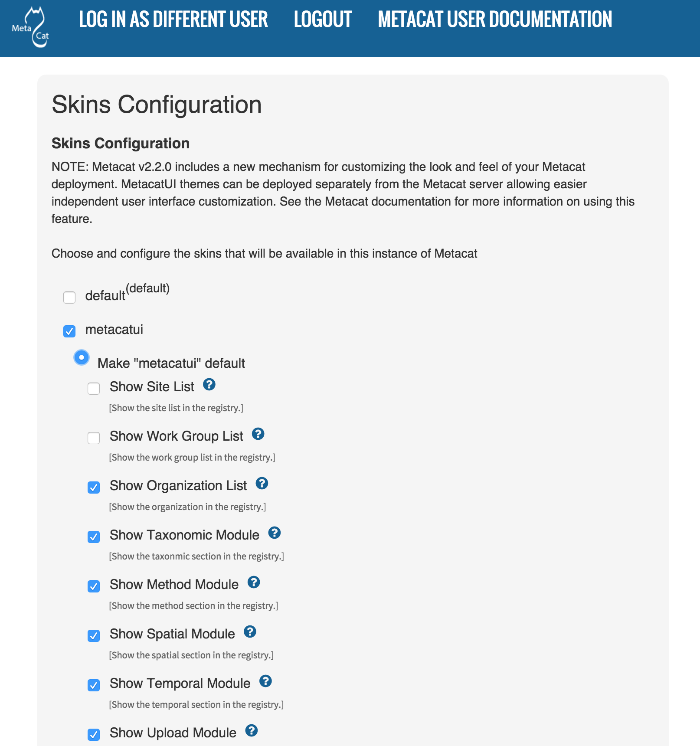Open help icon for Show Temporal Module
The height and width of the screenshot is (746, 700).
266,681
